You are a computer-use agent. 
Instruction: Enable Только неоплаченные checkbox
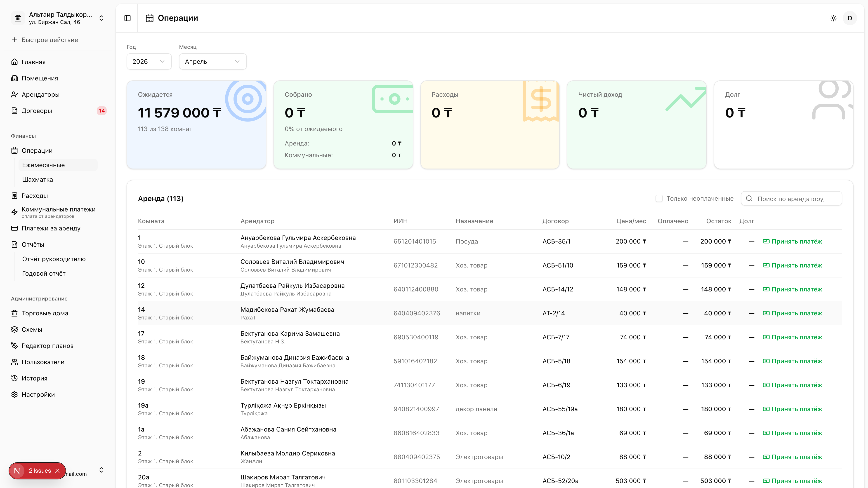[x=659, y=199]
